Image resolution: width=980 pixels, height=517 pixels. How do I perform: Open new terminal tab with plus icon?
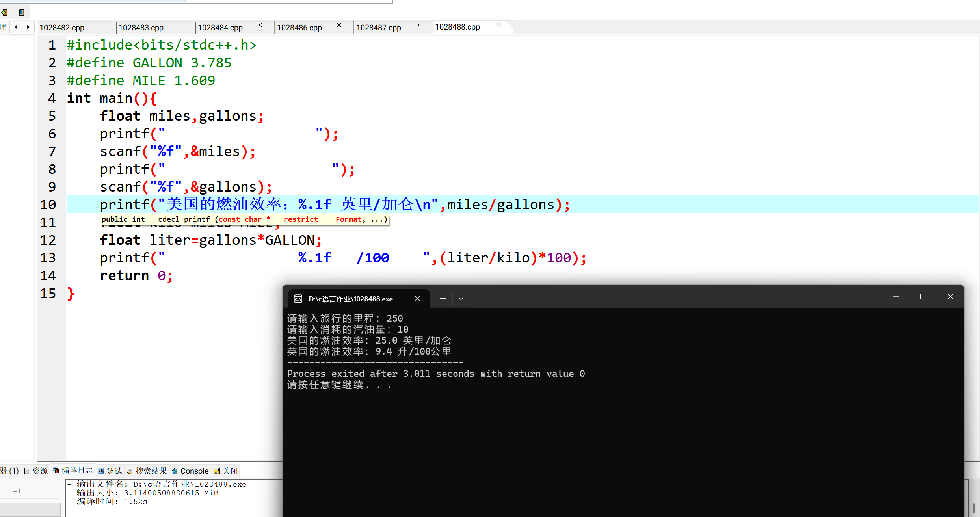tap(443, 299)
